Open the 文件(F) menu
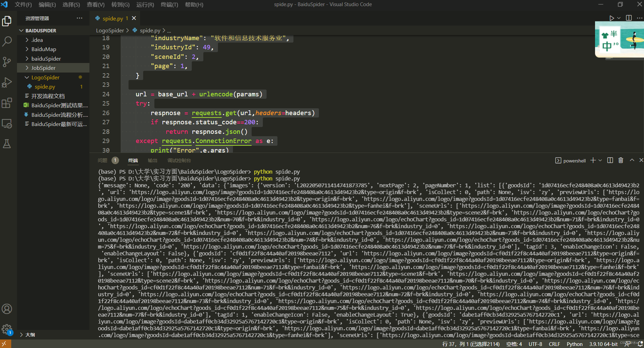This screenshot has height=348, width=644. click(x=23, y=4)
